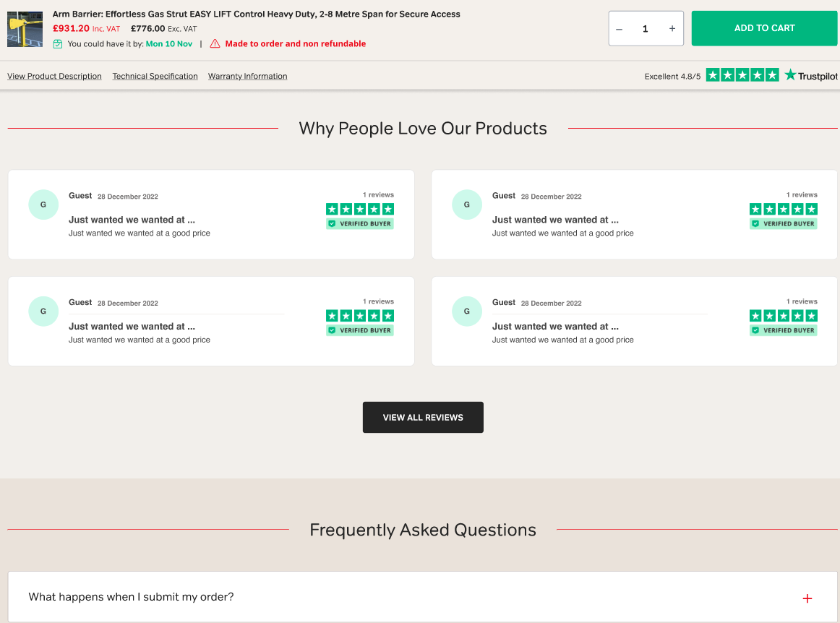Jump to Technical Specification section
Image resolution: width=840 pixels, height=623 pixels.
(155, 76)
